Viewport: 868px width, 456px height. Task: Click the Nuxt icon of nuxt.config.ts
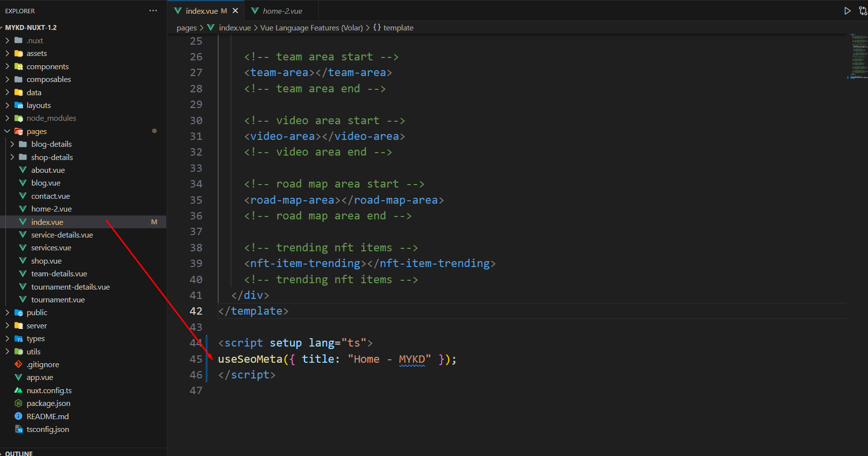pyautogui.click(x=19, y=391)
